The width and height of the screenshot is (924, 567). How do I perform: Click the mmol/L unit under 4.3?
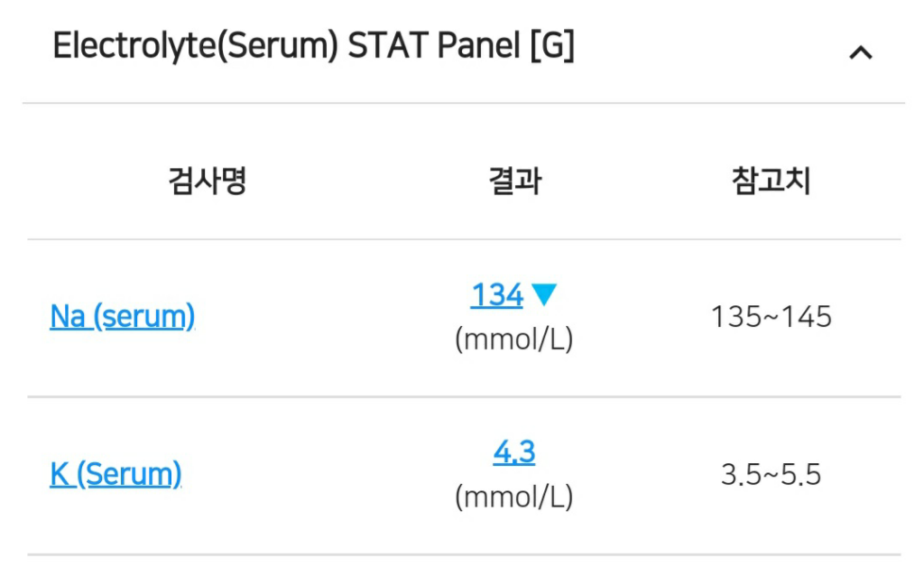point(513,497)
